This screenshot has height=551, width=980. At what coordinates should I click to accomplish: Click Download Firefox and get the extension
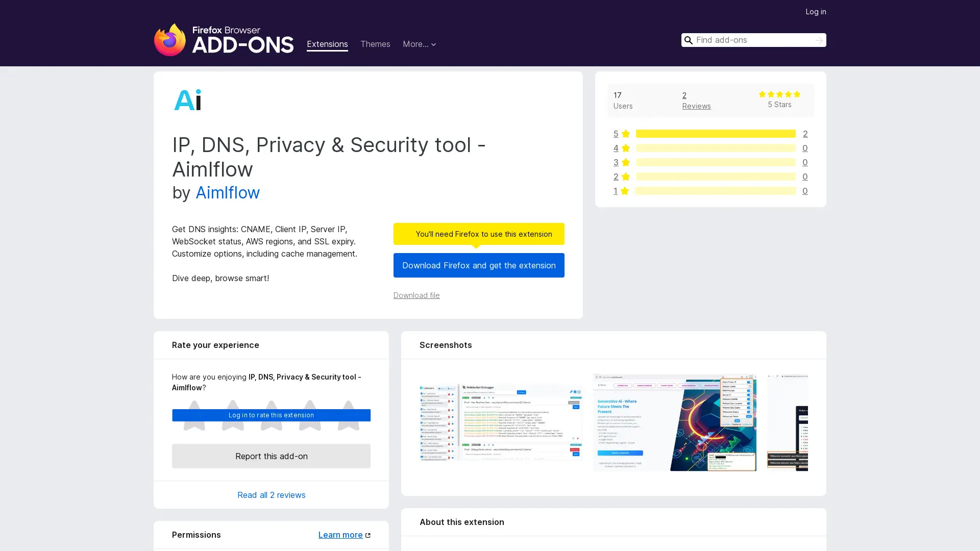coord(478,265)
